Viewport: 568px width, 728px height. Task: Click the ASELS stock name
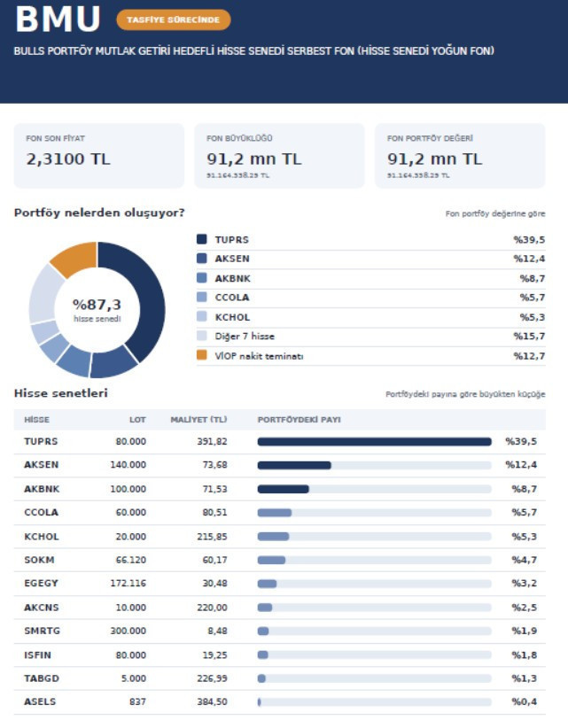pyautogui.click(x=40, y=702)
